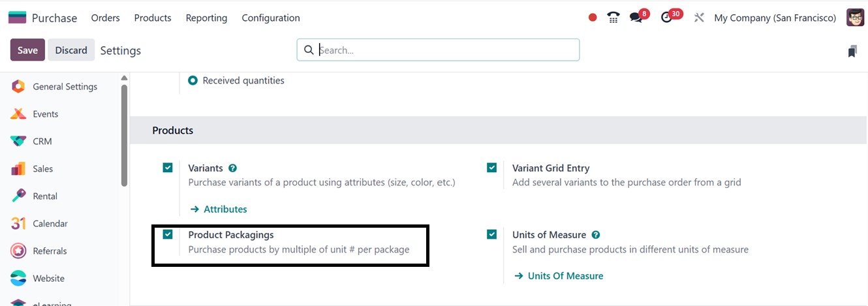Toggle the Variant Grid Entry checkbox
Viewport: 868px width, 306px height.
[492, 168]
